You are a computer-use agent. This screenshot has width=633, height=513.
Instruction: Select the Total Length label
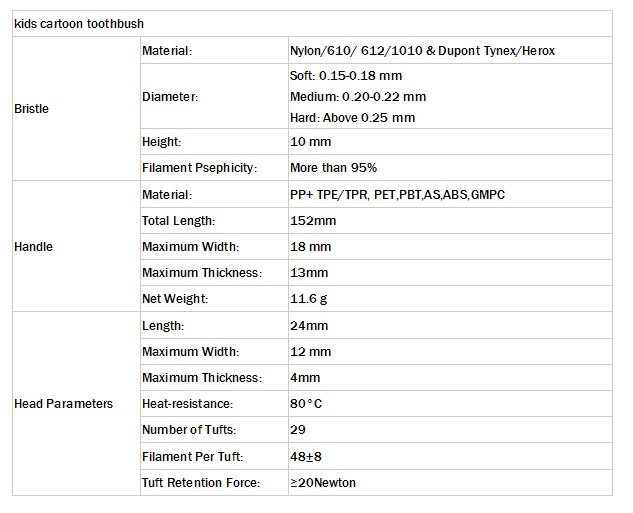[x=178, y=220]
